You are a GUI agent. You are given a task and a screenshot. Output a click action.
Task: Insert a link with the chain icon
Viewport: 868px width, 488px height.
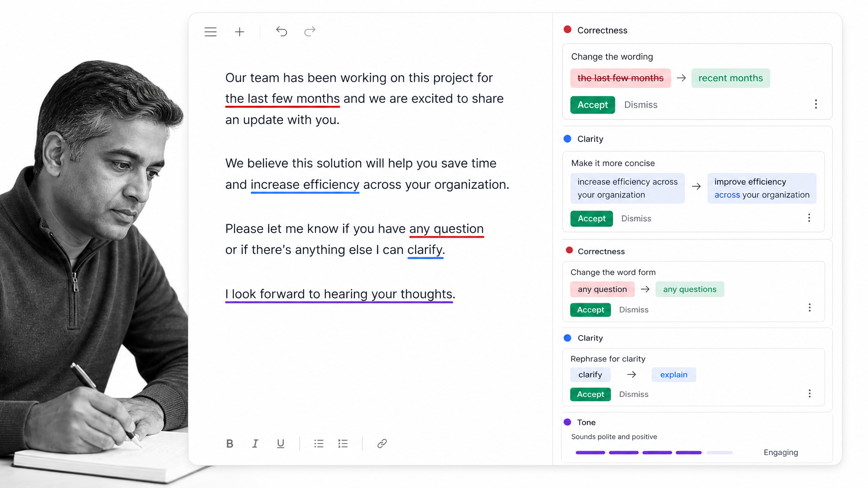pos(382,444)
